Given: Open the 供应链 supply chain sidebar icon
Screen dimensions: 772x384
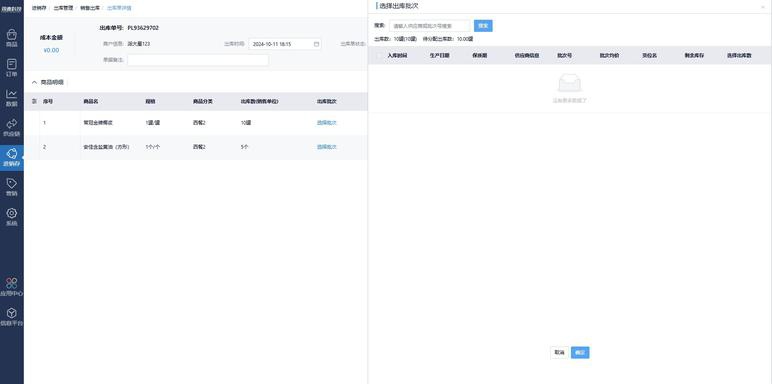Looking at the screenshot, I should (12, 128).
